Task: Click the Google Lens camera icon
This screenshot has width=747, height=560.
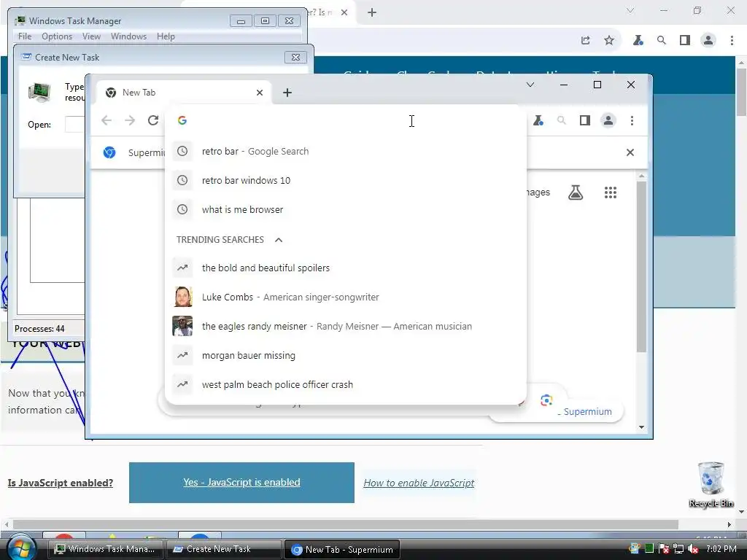Action: tap(546, 400)
